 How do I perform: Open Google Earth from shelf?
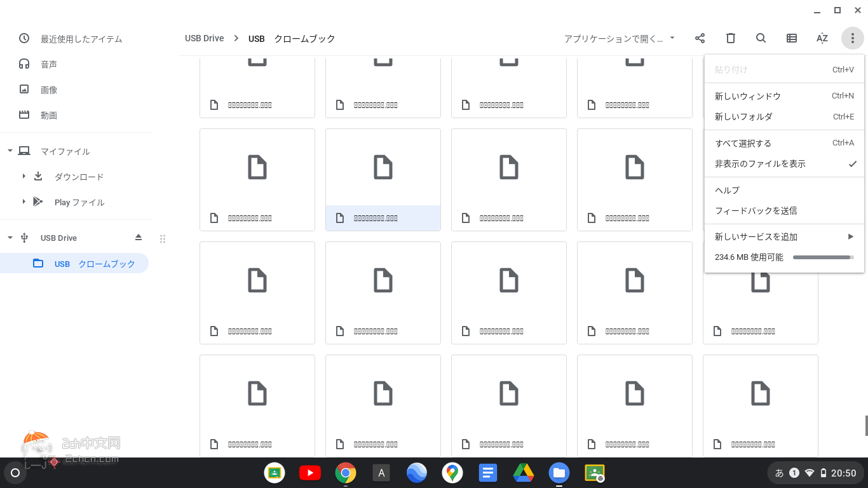click(x=417, y=473)
